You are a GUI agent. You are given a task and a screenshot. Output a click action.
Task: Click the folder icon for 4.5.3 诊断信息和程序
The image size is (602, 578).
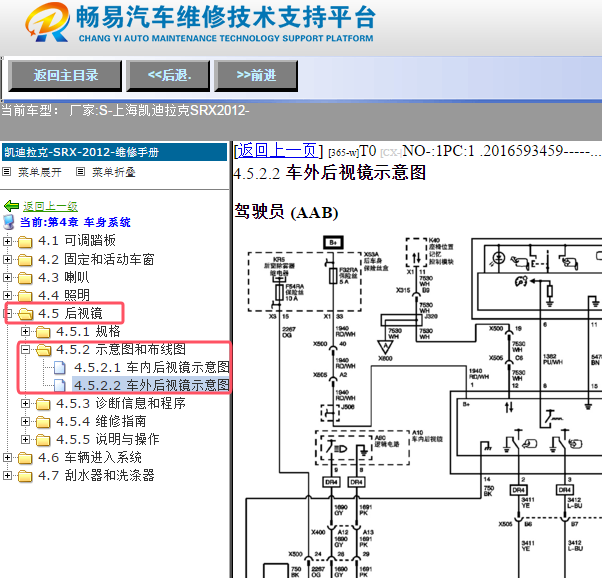pos(43,404)
